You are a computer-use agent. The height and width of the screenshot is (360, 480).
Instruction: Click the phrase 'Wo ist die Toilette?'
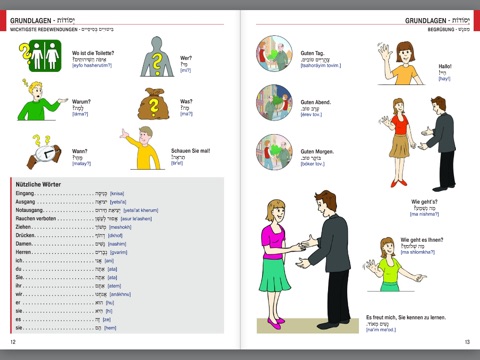(93, 53)
